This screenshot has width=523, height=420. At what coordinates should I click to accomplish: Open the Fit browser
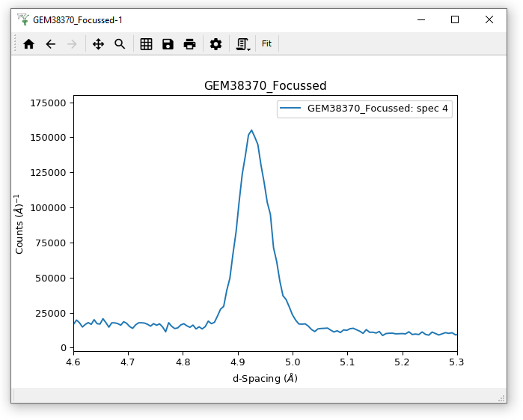click(266, 44)
